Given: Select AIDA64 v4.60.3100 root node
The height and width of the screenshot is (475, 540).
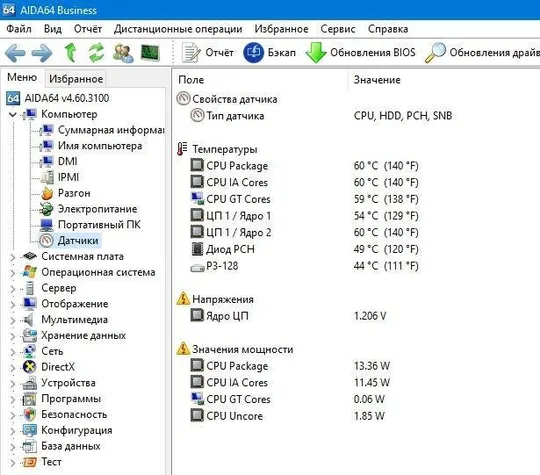Looking at the screenshot, I should click(x=58, y=98).
